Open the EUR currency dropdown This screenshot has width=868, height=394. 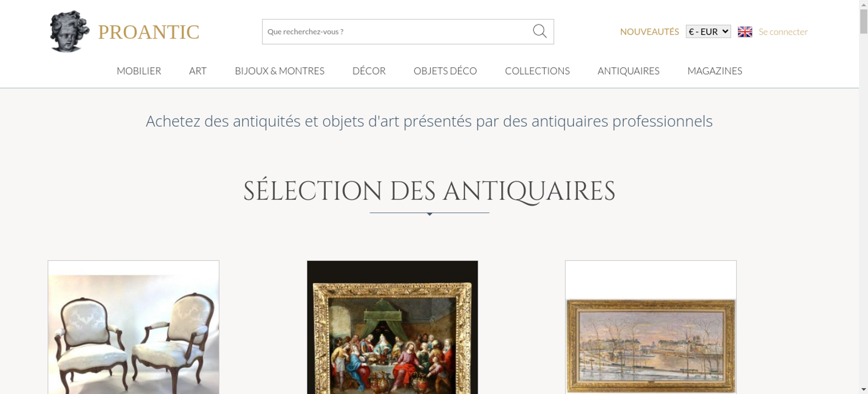708,32
